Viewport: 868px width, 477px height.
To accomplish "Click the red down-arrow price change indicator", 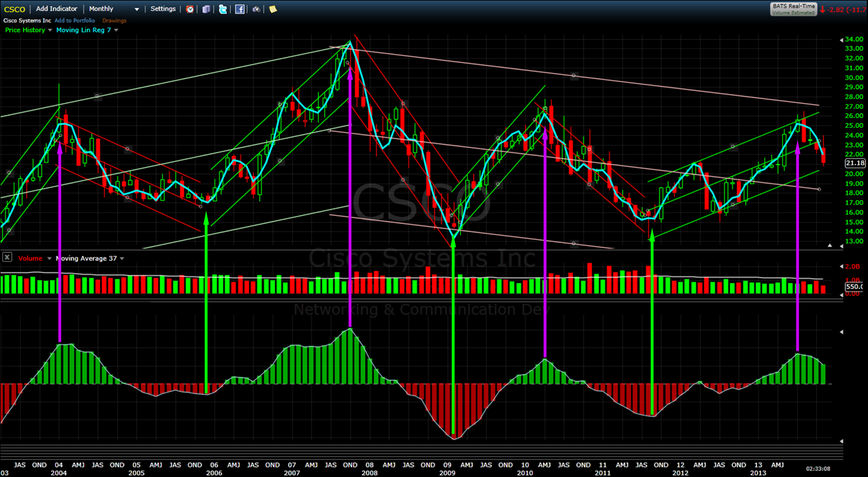I will [822, 10].
